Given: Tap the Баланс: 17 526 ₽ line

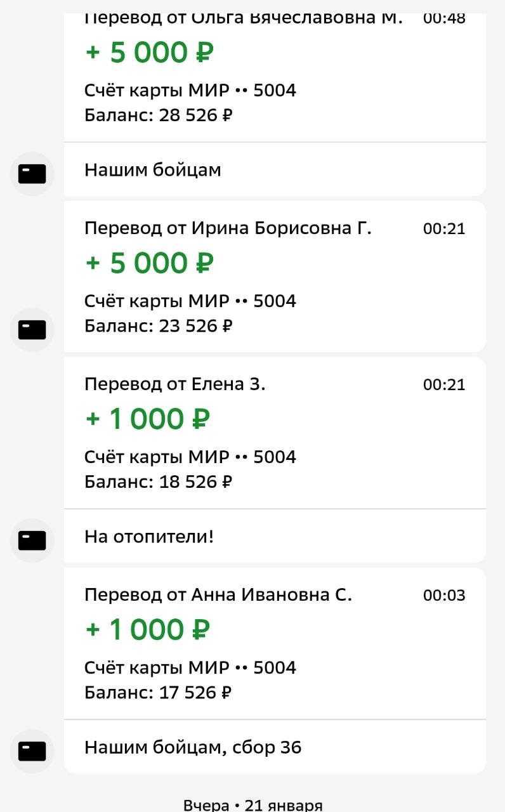Looking at the screenshot, I should point(158,693).
